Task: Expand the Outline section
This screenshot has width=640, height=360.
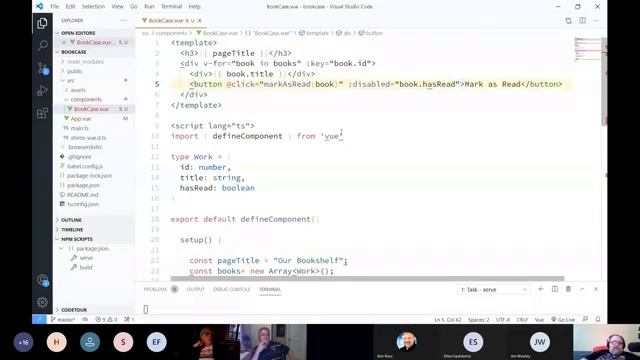Action: pos(71,220)
